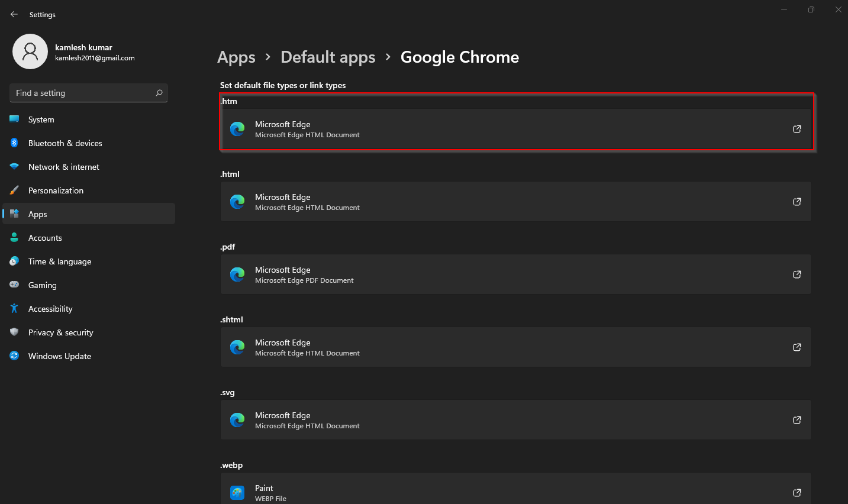Click the Windows Update sync icon

[x=14, y=356]
